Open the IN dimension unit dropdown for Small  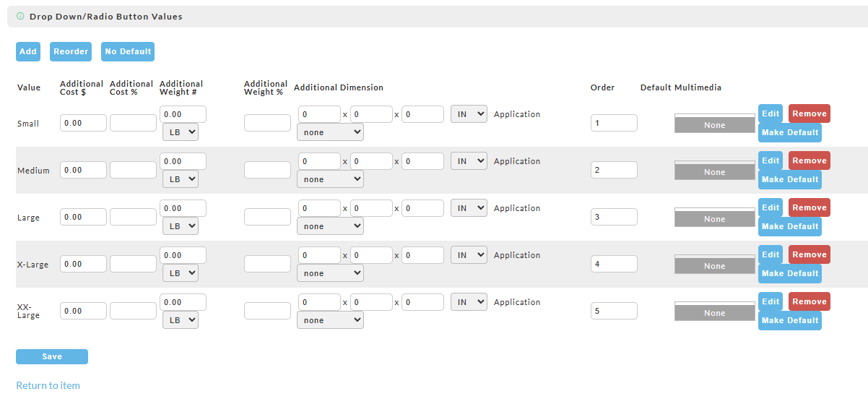469,114
